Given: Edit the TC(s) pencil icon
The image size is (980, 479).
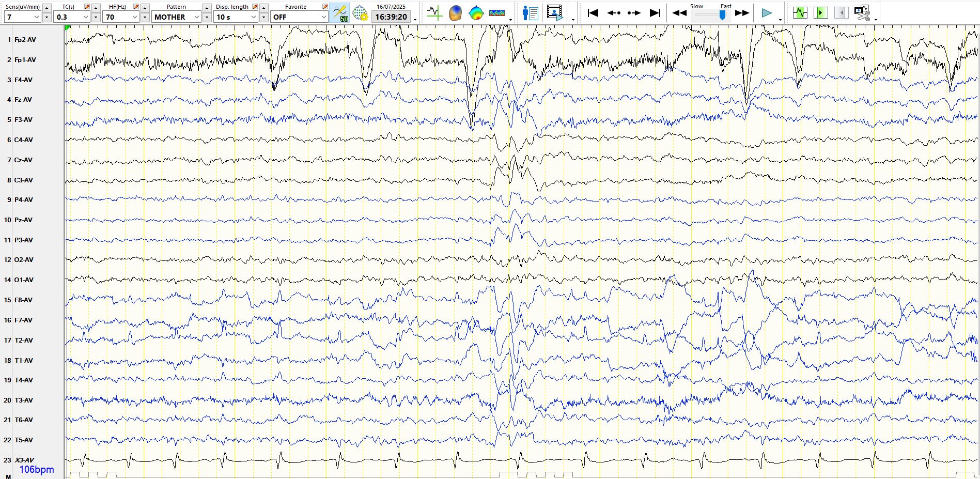Looking at the screenshot, I should click(87, 7).
